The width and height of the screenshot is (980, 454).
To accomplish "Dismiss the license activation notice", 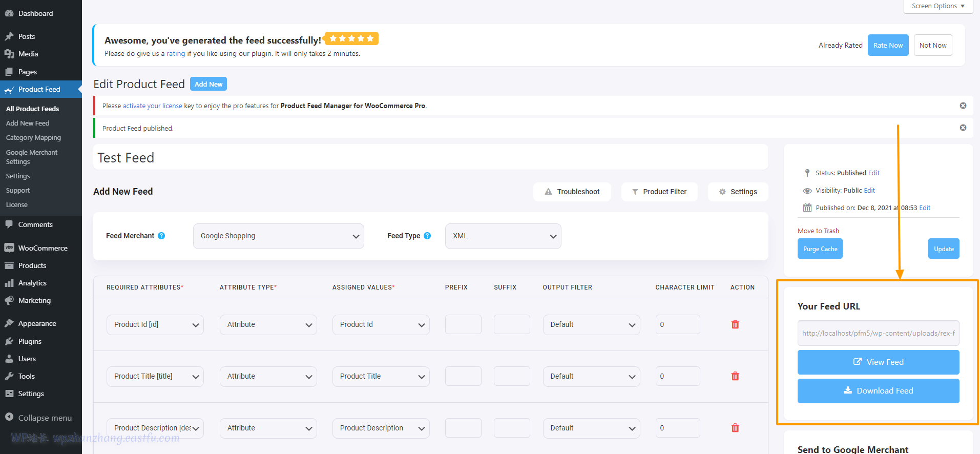I will coord(963,106).
